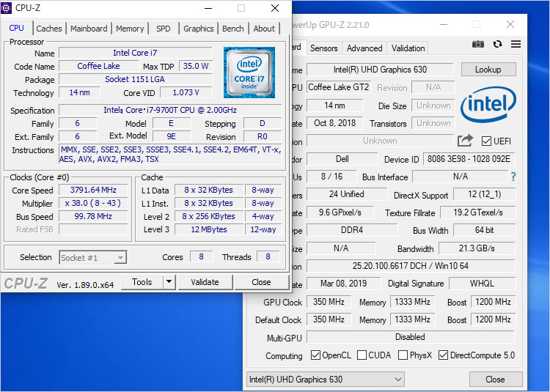The image size is (550, 392).
Task: Click the Bus Interface question mark help
Action: click(513, 177)
